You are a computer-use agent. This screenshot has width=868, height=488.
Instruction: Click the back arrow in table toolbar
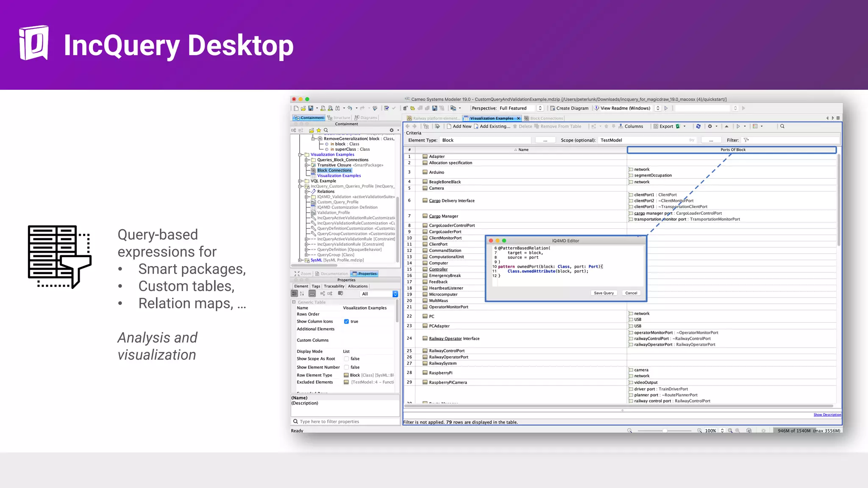408,126
